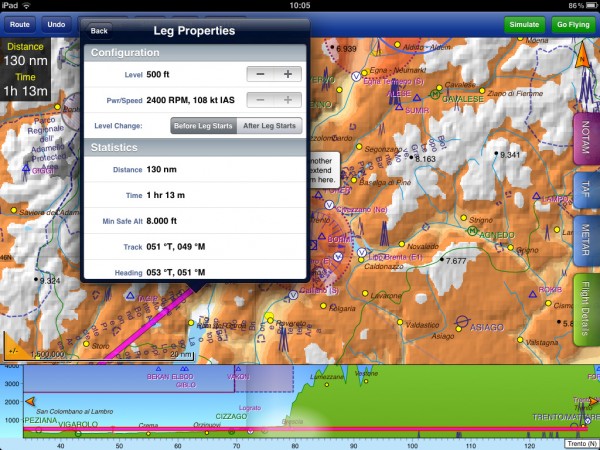Decrease Level with the minus stepper

pyautogui.click(x=260, y=74)
